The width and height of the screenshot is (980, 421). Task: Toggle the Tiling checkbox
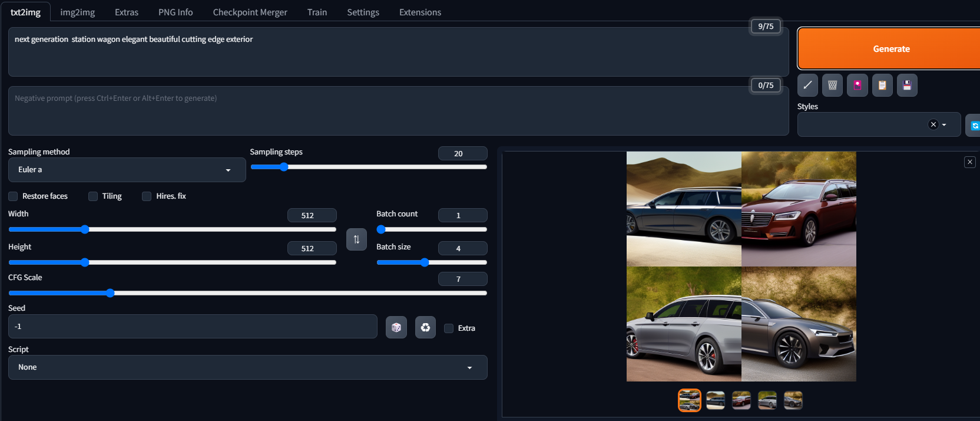point(93,196)
